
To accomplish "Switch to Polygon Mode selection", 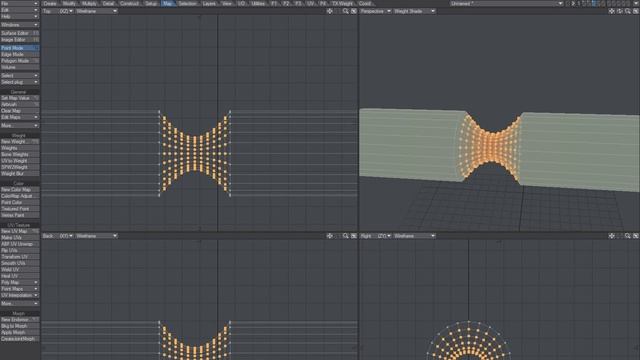I will (x=20, y=60).
